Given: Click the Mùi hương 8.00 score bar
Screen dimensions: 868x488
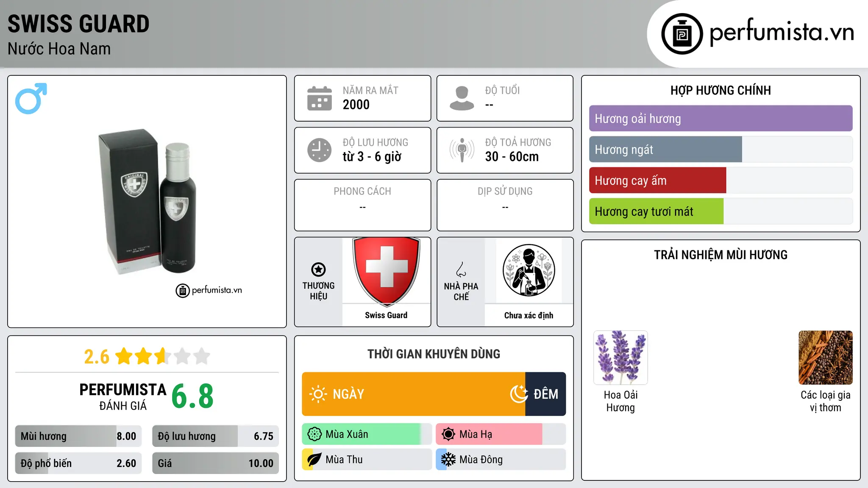Looking at the screenshot, I should pyautogui.click(x=78, y=436).
